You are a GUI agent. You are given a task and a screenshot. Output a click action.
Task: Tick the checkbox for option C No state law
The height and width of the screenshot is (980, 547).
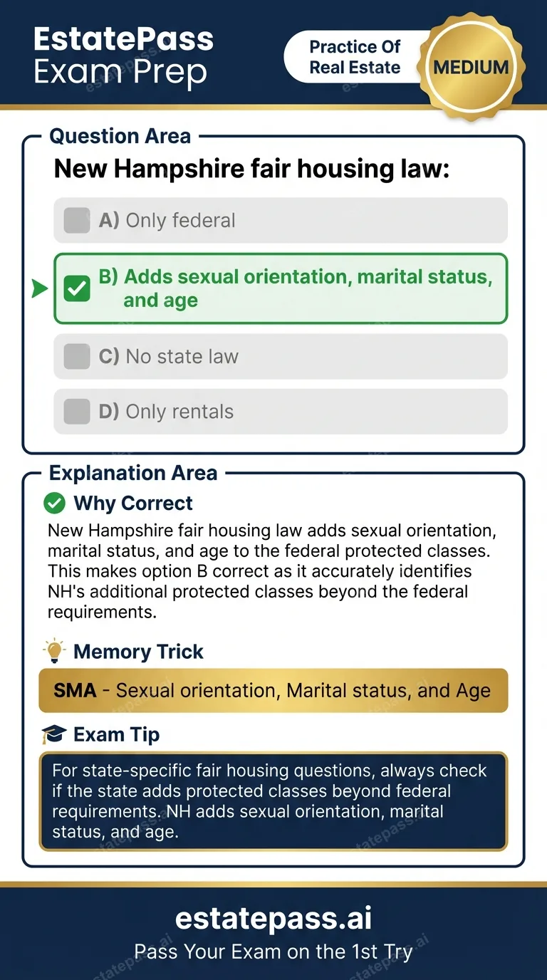pos(77,356)
